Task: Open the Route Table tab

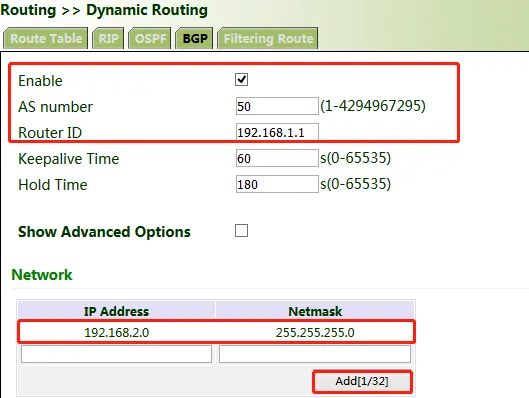Action: pos(46,38)
